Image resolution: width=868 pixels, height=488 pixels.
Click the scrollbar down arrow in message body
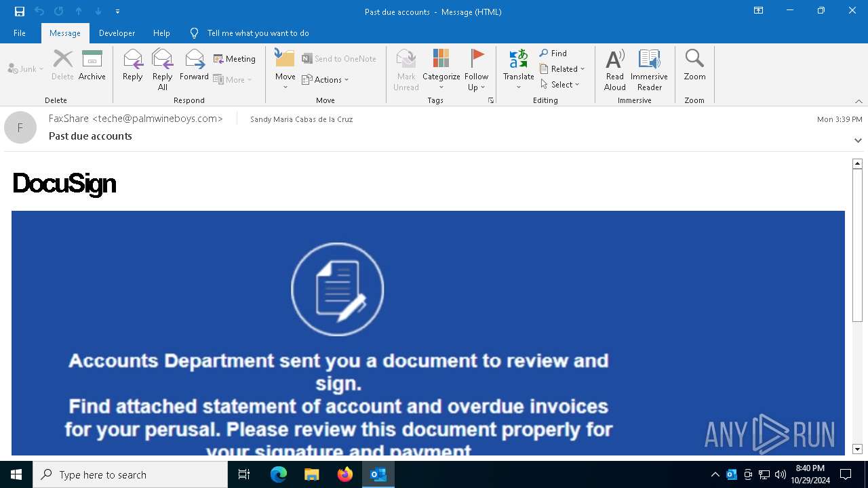coord(857,449)
